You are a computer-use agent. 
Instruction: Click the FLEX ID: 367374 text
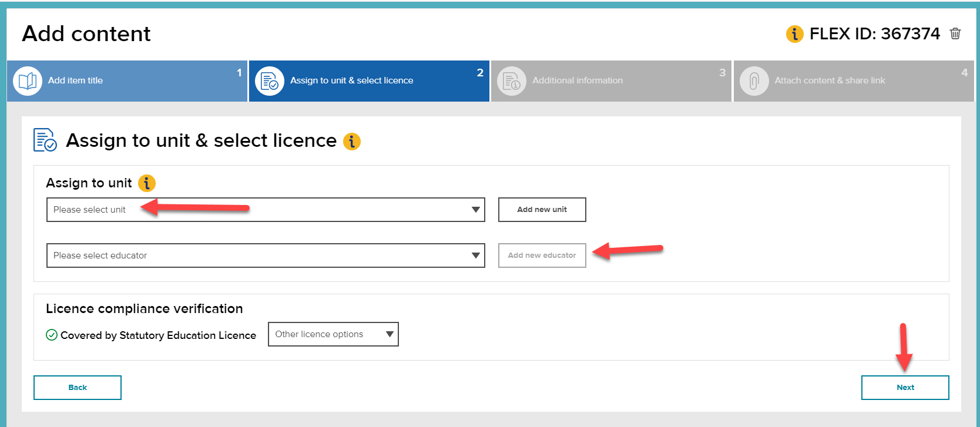[875, 34]
